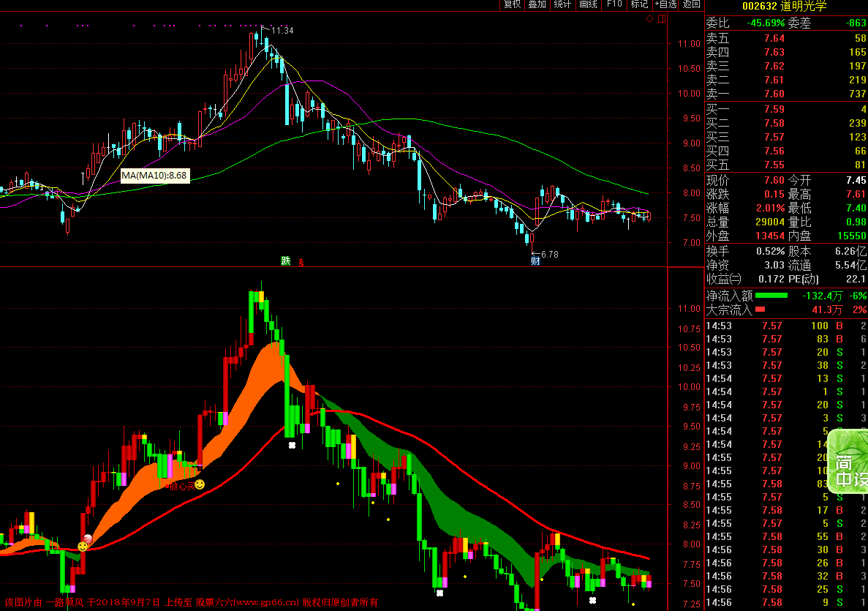Screen dimensions: 868x611
Task: Click the MA(MA10):8.68 tooltip label
Action: coord(155,176)
